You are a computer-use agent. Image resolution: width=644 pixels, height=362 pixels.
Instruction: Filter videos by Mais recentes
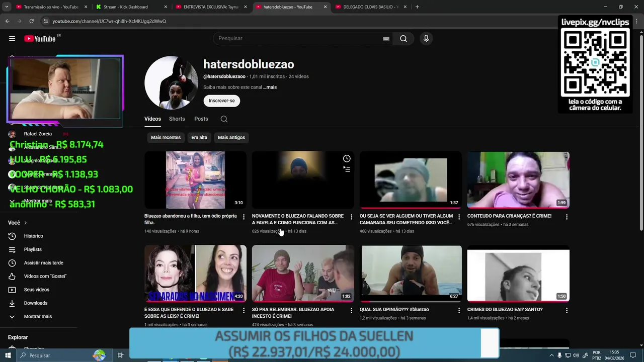166,138
